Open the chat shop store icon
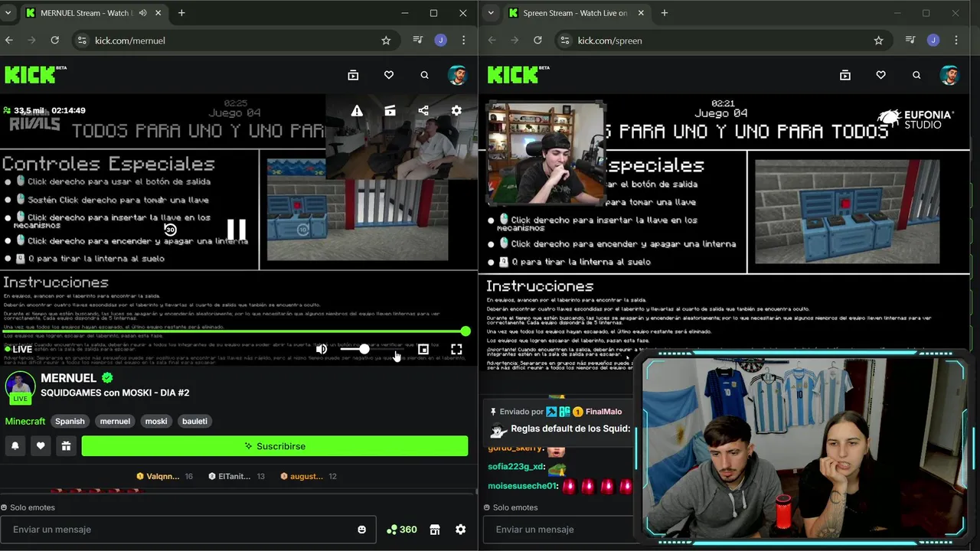Image resolution: width=980 pixels, height=551 pixels. pyautogui.click(x=435, y=530)
